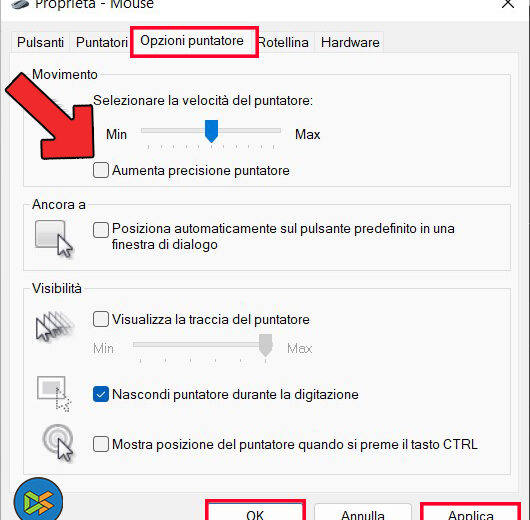This screenshot has height=520, width=530.
Task: Open the Puntatori tab
Action: [x=101, y=43]
